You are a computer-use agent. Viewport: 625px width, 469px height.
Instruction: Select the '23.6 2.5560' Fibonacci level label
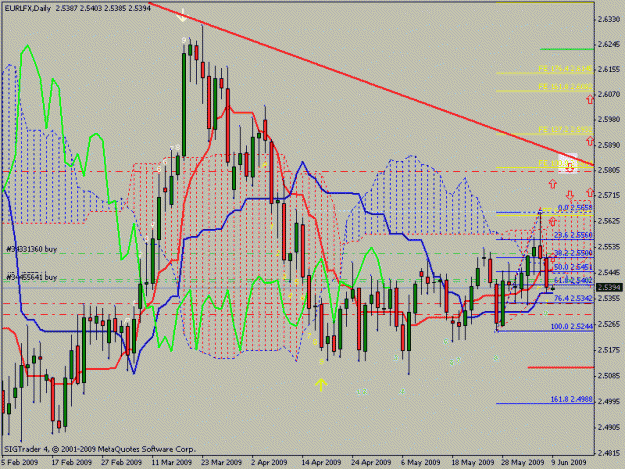tap(573, 235)
